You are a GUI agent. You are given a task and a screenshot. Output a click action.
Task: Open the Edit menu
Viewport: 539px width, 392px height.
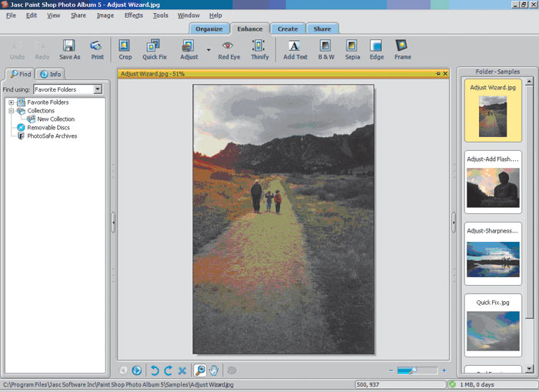pos(32,15)
